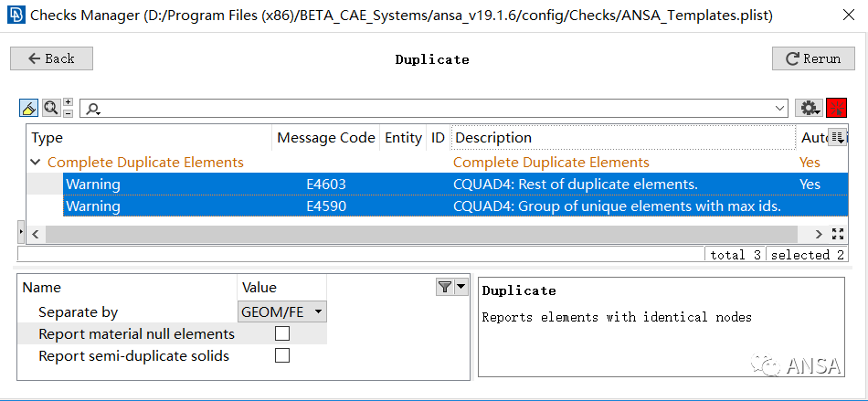Collapse the Complete Duplicate Elements tree node
868x401 pixels.
pos(36,163)
